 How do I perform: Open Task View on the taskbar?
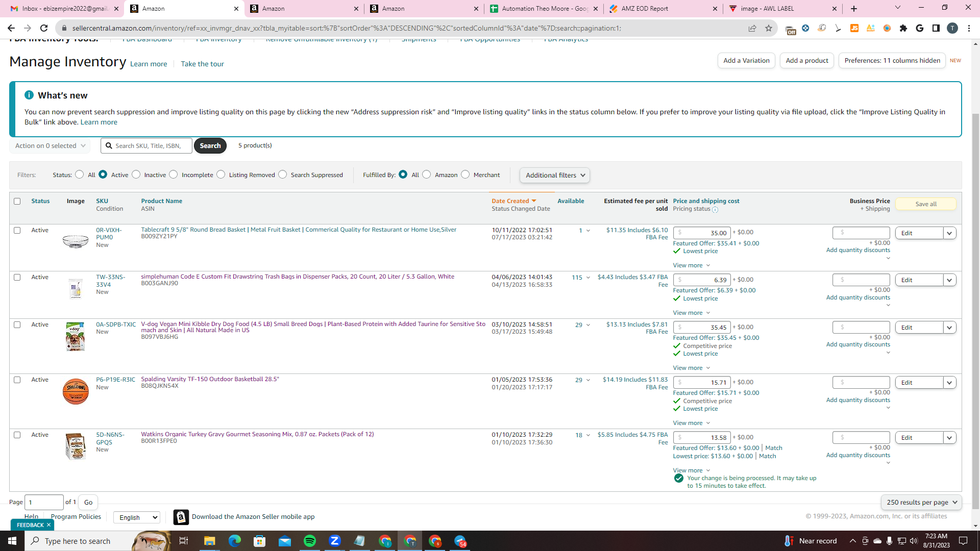click(184, 541)
